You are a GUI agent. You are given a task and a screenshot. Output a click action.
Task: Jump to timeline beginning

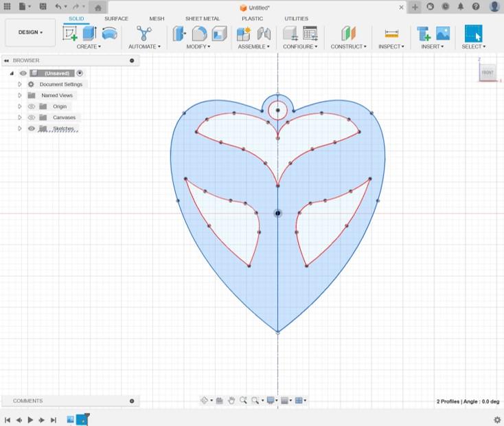pos(8,420)
